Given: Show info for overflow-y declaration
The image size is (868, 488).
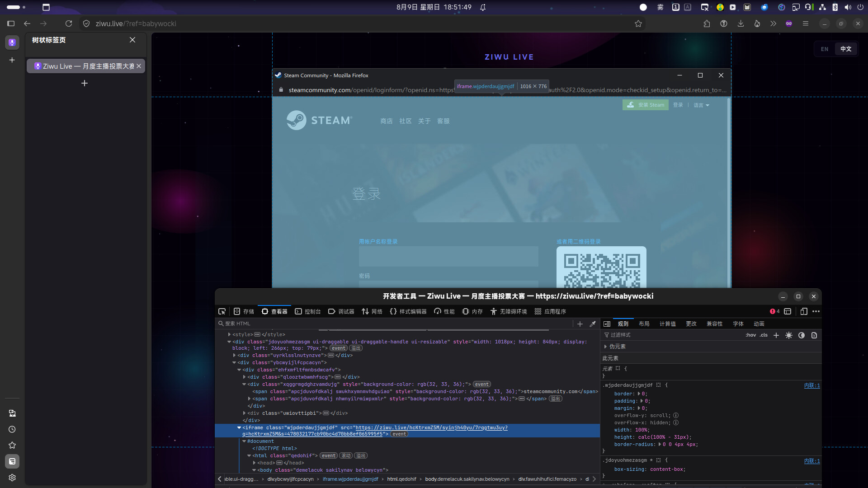Looking at the screenshot, I should 676,416.
